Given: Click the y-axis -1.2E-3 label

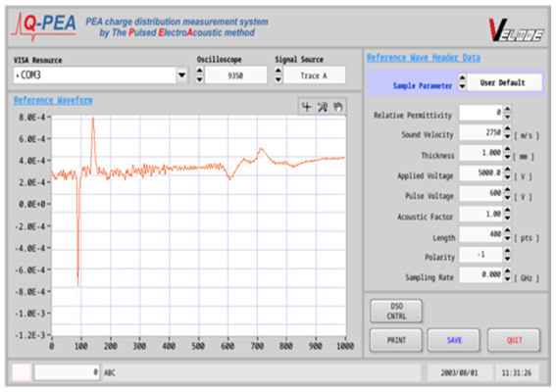Looking at the screenshot, I should [x=30, y=335].
